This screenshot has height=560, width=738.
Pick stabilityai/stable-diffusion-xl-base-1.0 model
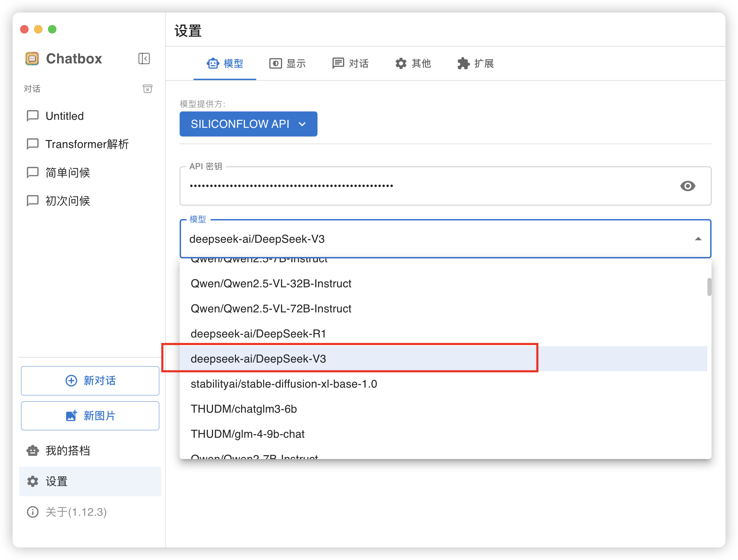click(443, 384)
